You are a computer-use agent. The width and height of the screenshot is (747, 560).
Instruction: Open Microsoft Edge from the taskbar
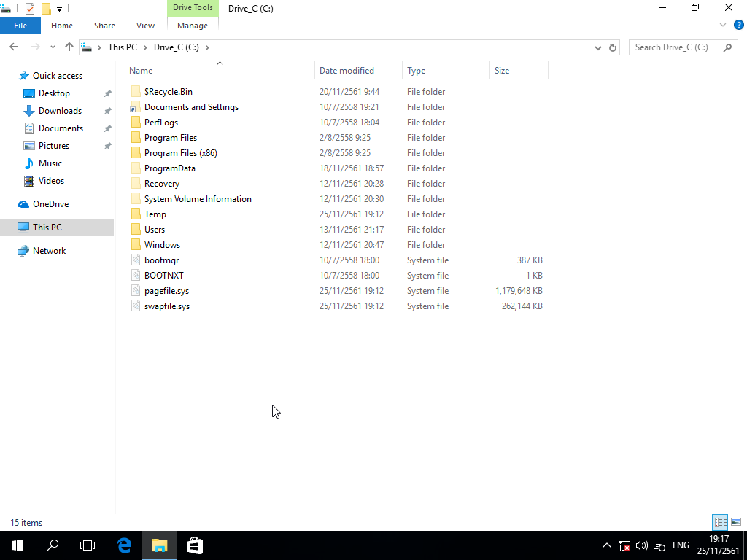(125, 545)
